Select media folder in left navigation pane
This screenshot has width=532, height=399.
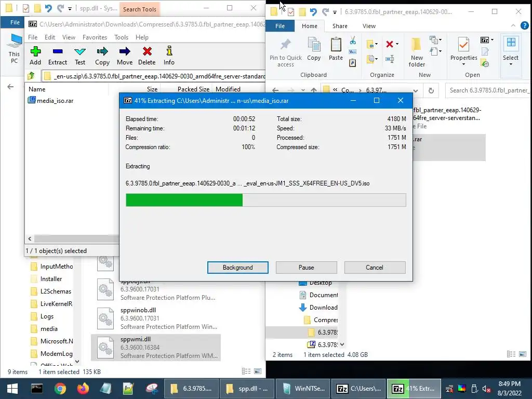44,328
